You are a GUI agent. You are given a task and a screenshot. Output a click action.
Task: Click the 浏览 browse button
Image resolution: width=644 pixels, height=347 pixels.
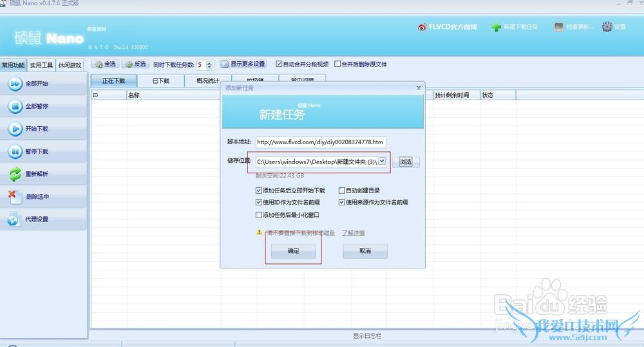(x=406, y=162)
